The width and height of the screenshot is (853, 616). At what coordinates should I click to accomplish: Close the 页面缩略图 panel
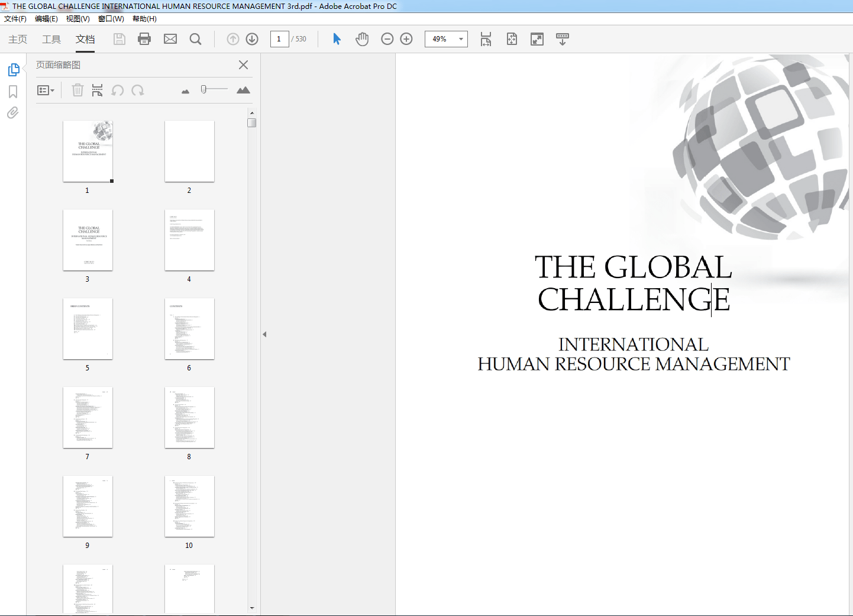pos(243,65)
